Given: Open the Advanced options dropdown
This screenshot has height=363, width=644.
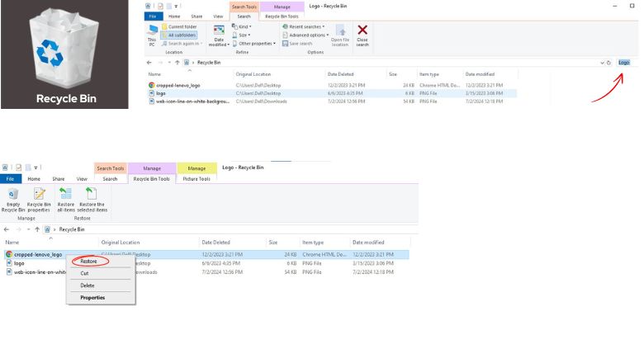Looking at the screenshot, I should [305, 35].
